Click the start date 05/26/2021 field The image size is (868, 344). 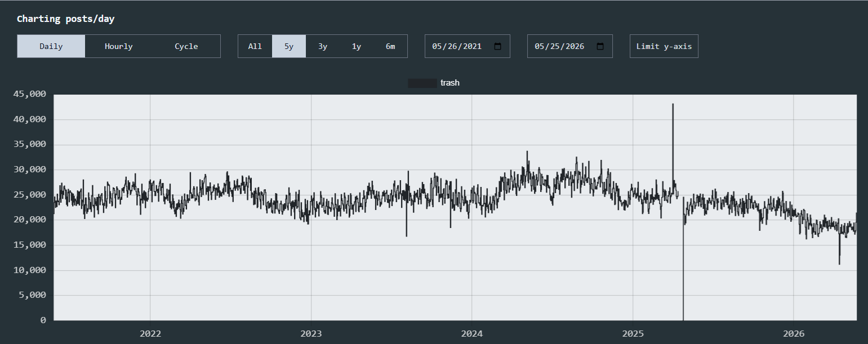point(468,46)
